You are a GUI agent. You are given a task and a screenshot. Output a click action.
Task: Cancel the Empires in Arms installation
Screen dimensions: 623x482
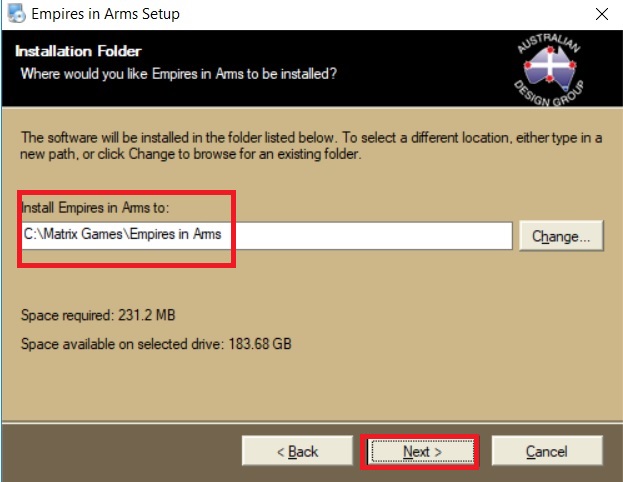pos(547,451)
